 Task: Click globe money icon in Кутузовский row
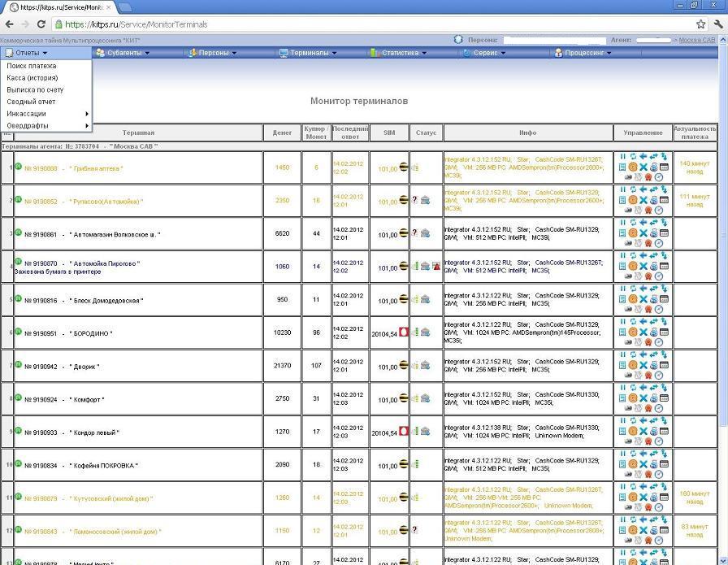click(654, 497)
